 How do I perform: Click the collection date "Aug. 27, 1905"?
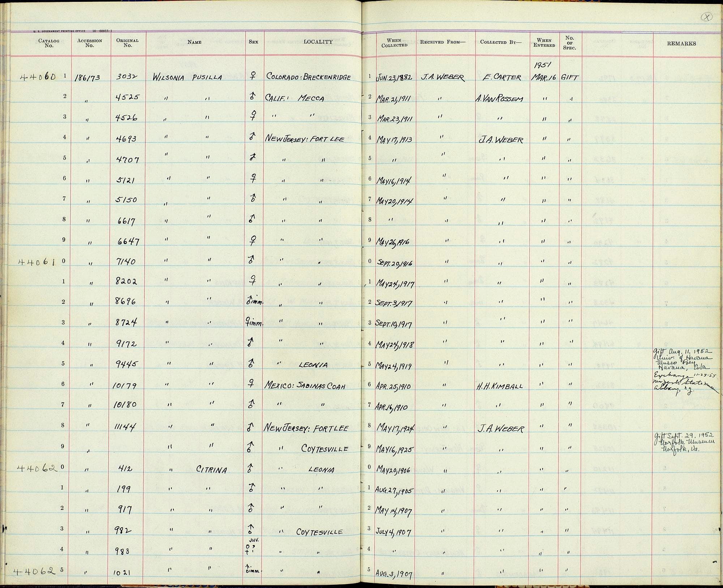tap(394, 490)
